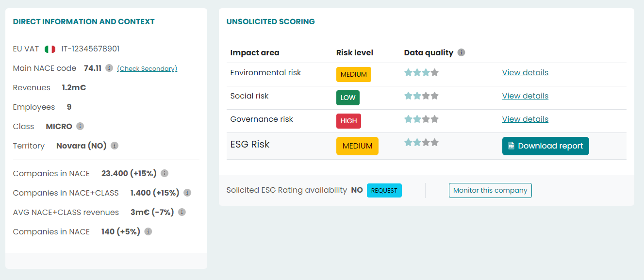Open the Check Secondary link
Screen dimensions: 644x280
[147, 68]
